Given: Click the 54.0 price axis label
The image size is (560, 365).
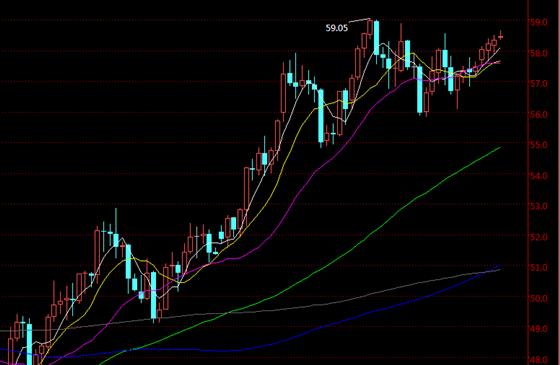Looking at the screenshot, I should point(539,176).
